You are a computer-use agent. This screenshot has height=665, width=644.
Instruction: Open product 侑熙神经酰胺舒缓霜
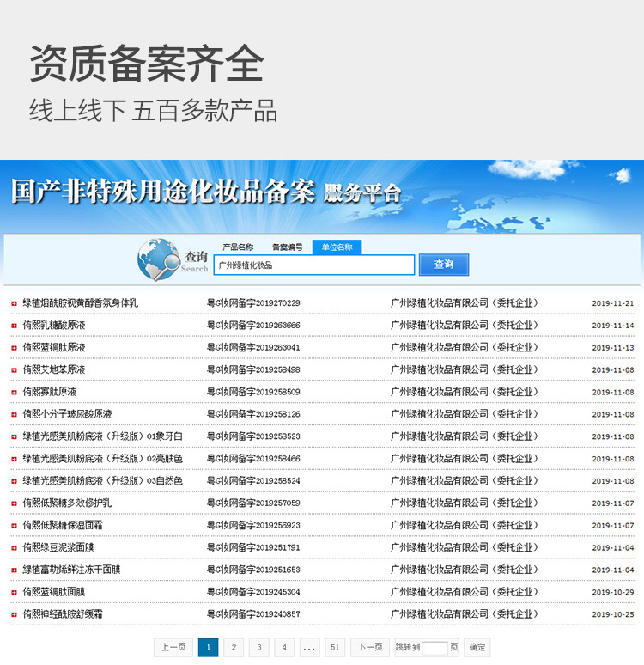tap(63, 613)
